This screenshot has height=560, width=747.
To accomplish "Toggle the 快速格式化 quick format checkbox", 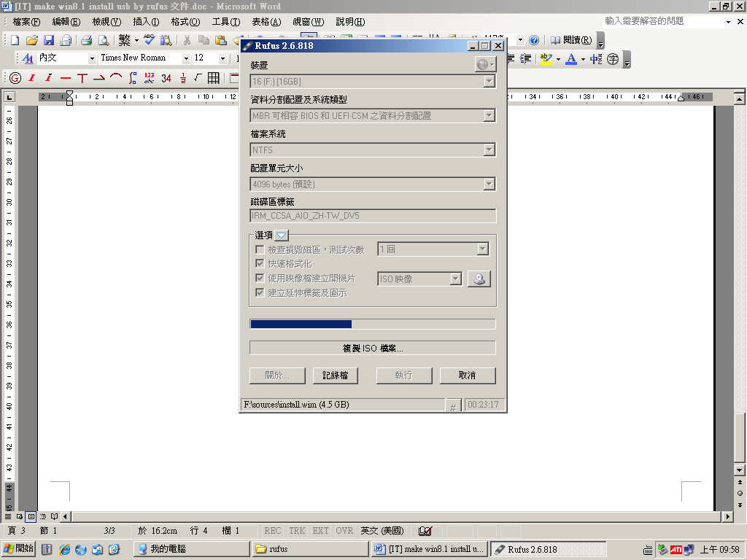I will click(260, 263).
